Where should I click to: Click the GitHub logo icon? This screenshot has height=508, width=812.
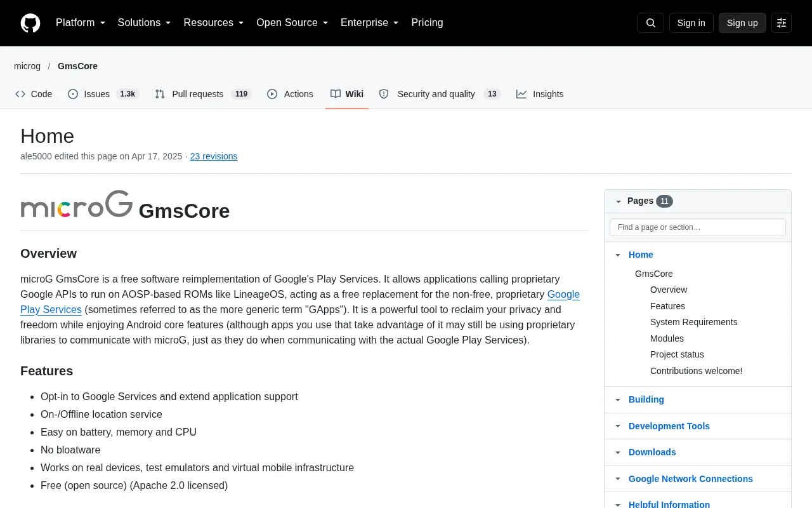(x=30, y=23)
